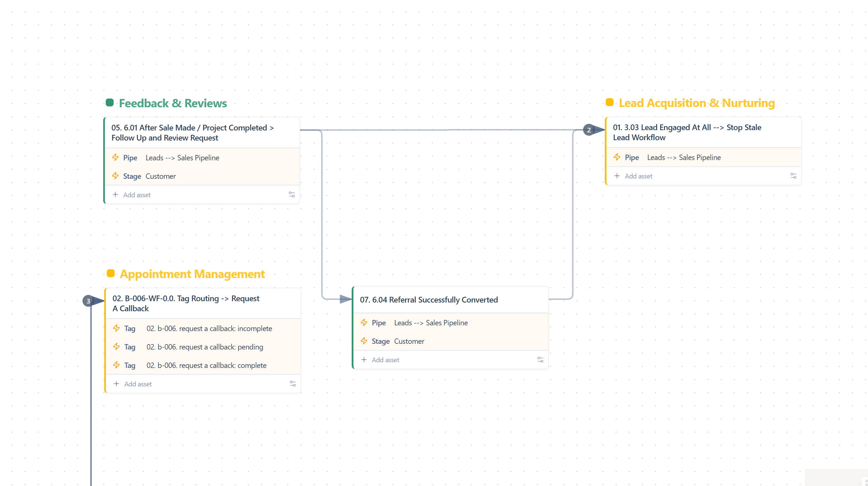Screen dimensions: 868x486
Task: Add asset to Lead Engaged At All card
Action: pos(639,176)
